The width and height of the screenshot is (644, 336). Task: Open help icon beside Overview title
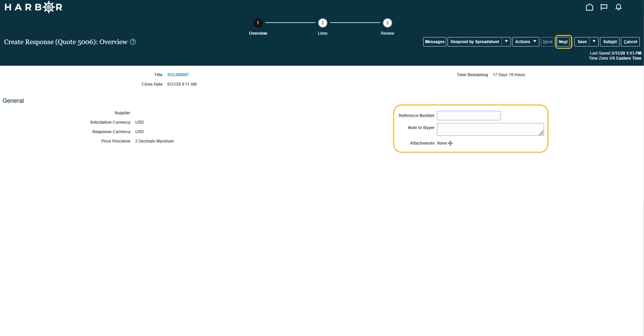(x=133, y=42)
